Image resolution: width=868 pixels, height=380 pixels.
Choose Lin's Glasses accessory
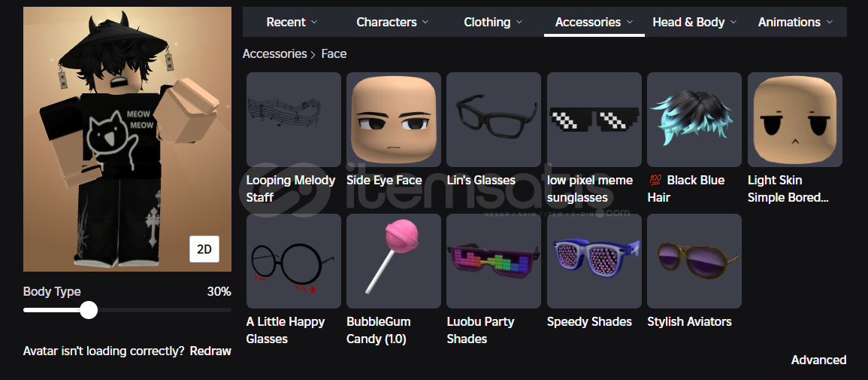coord(494,120)
